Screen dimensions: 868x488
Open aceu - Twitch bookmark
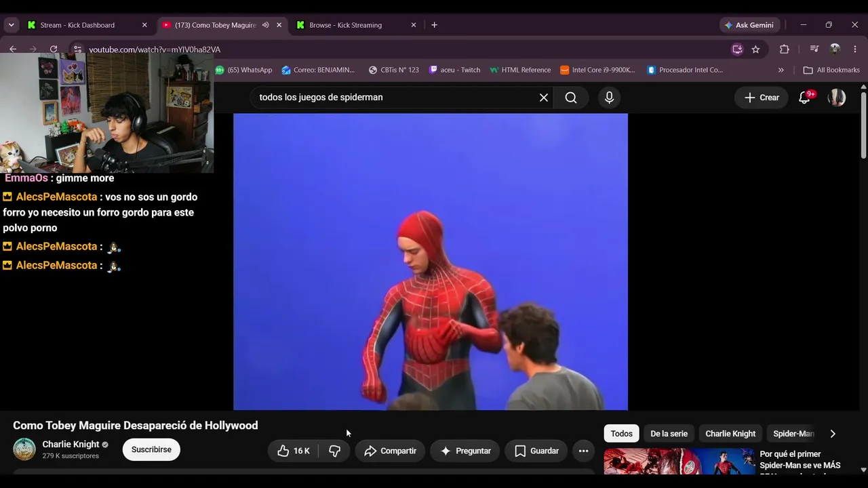(454, 70)
